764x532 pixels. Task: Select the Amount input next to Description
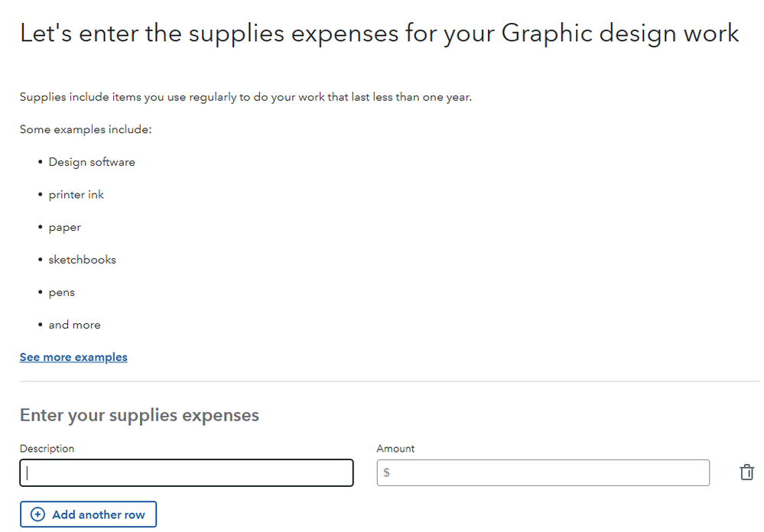point(543,472)
